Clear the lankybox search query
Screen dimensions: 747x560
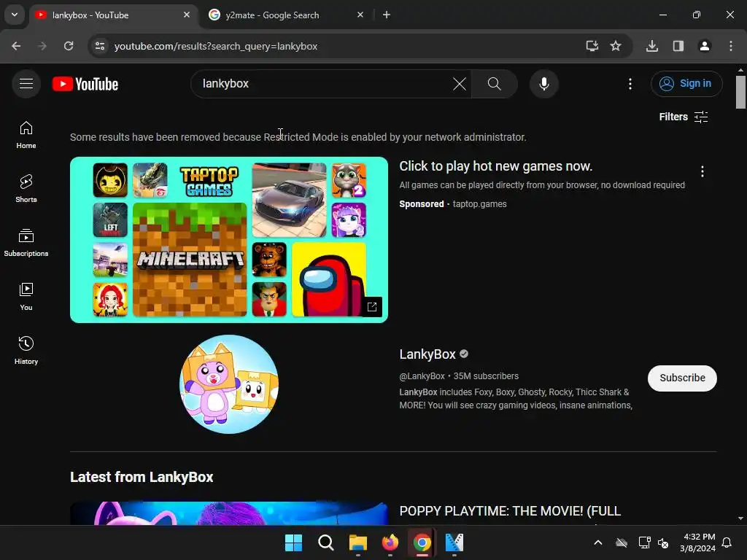tap(460, 84)
